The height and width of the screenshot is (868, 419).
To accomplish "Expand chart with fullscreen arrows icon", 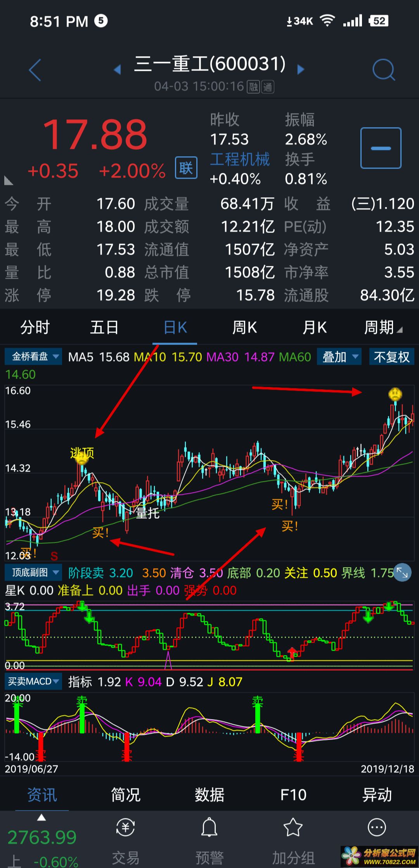I will [402, 572].
